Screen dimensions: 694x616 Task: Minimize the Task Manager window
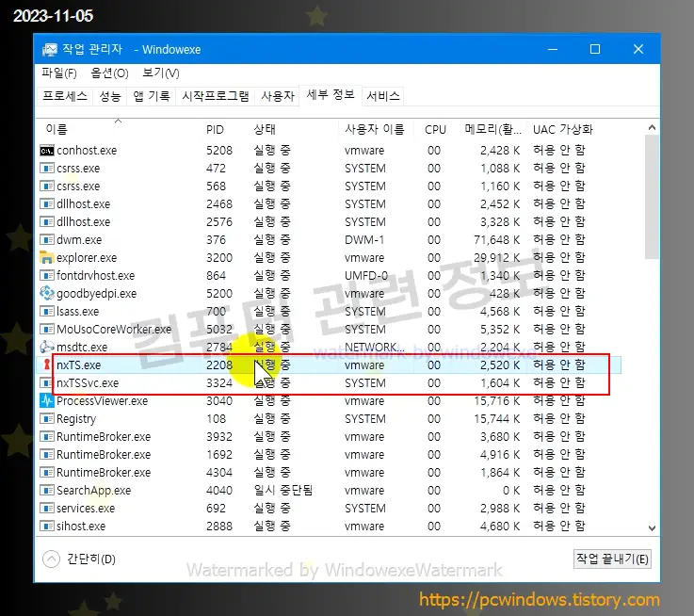pos(553,50)
